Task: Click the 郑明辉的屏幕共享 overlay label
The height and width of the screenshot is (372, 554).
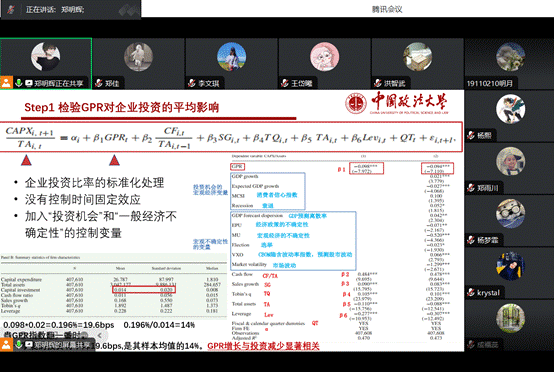Action: [62, 345]
